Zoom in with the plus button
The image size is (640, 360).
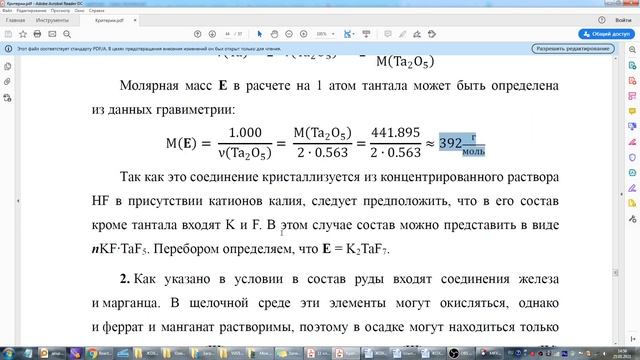pos(304,34)
